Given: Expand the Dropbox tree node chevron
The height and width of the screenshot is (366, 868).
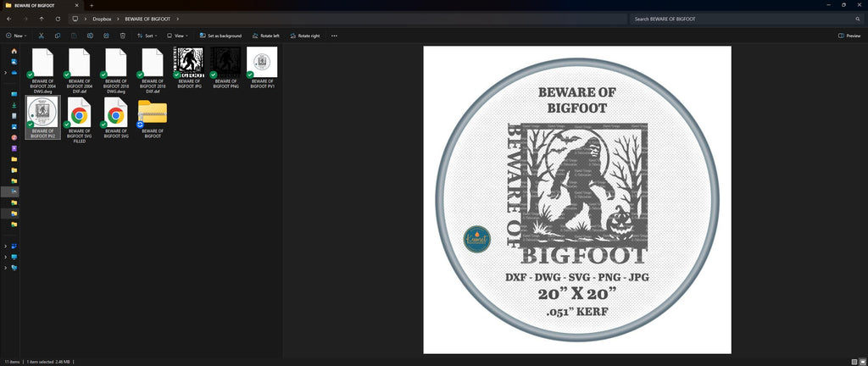Looking at the screenshot, I should (6, 246).
